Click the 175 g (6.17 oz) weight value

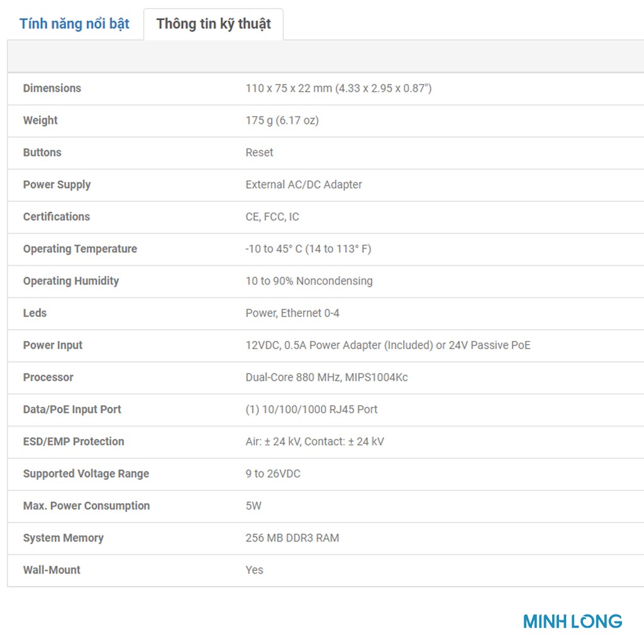(x=282, y=120)
